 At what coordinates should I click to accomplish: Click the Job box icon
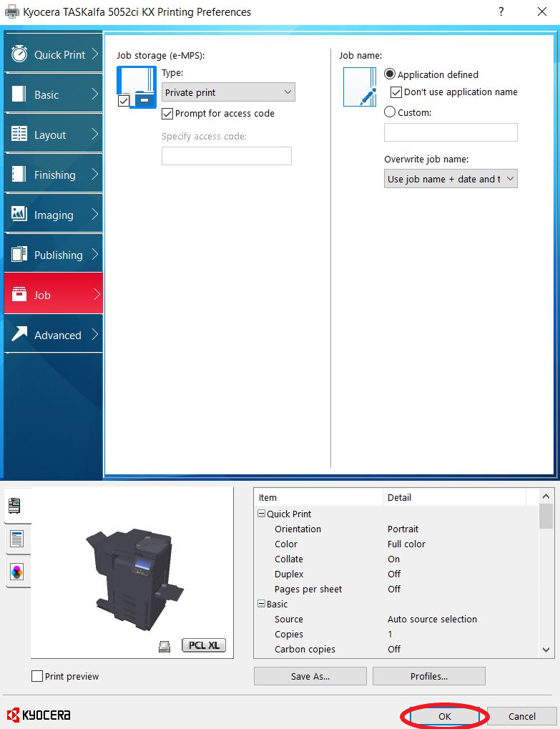coord(19,294)
